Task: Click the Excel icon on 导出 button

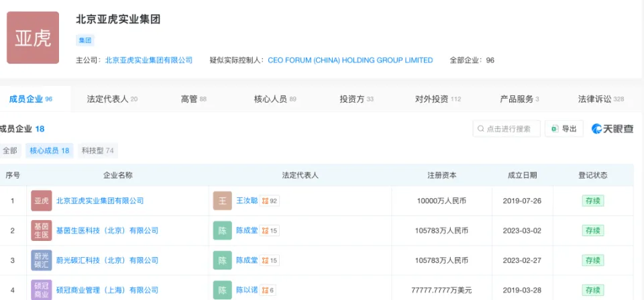Action: coord(555,129)
